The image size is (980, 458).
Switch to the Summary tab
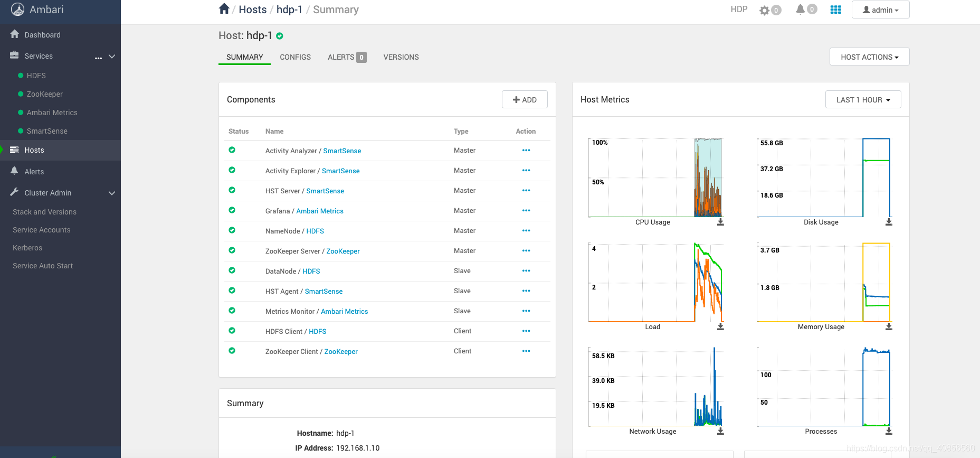[x=244, y=57]
